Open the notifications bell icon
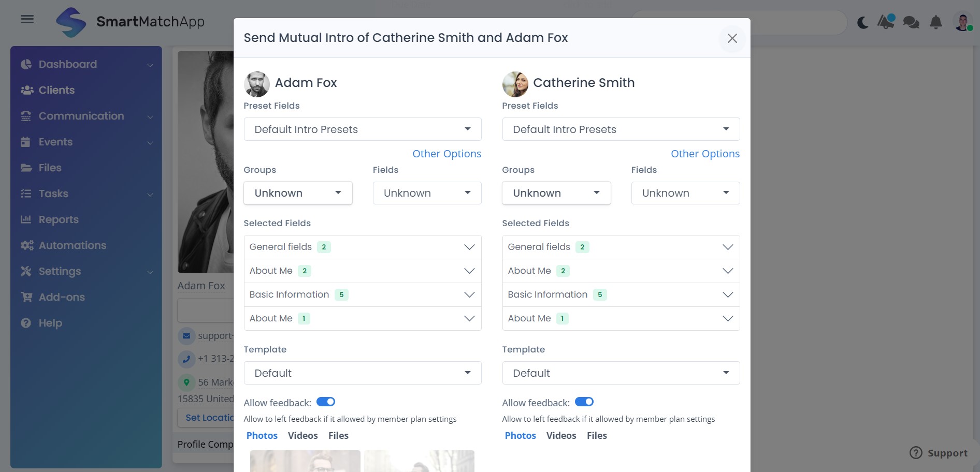The width and height of the screenshot is (980, 472). pos(935,22)
